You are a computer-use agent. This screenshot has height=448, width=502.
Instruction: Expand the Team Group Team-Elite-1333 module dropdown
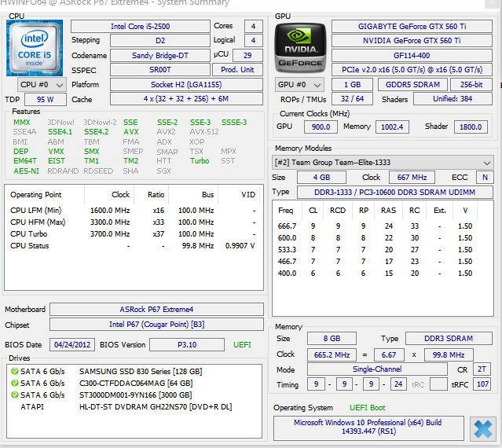point(383,163)
